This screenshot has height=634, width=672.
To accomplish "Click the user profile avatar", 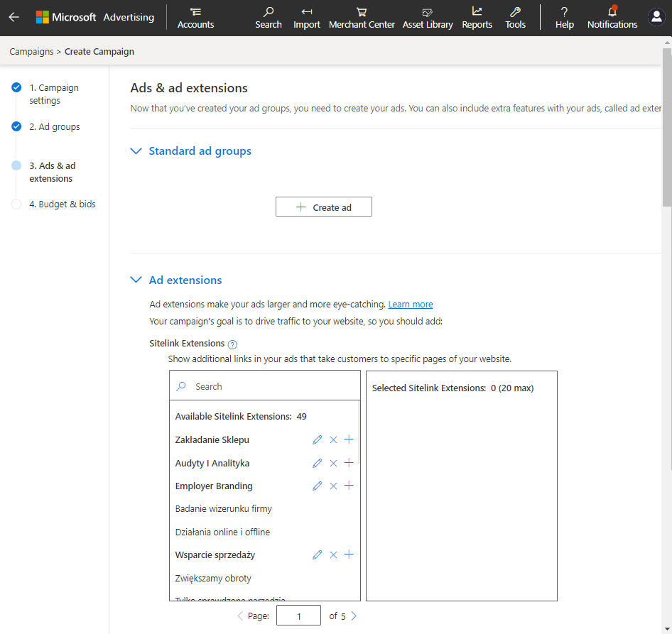I will coord(656,17).
